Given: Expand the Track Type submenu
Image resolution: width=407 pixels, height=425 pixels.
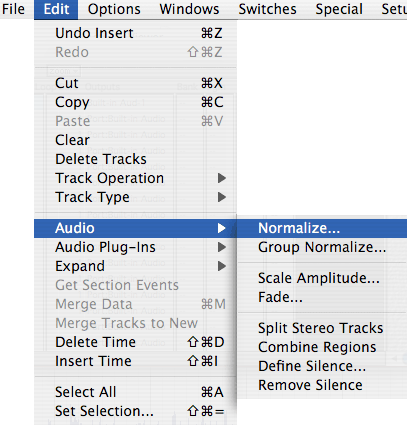Looking at the screenshot, I should (x=135, y=197).
